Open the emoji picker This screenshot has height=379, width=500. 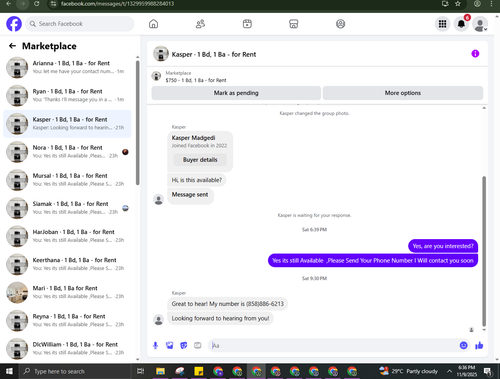coord(463,345)
